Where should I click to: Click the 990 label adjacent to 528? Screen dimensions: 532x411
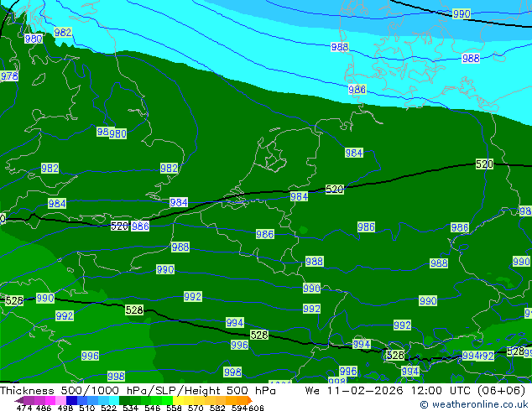coord(45,298)
